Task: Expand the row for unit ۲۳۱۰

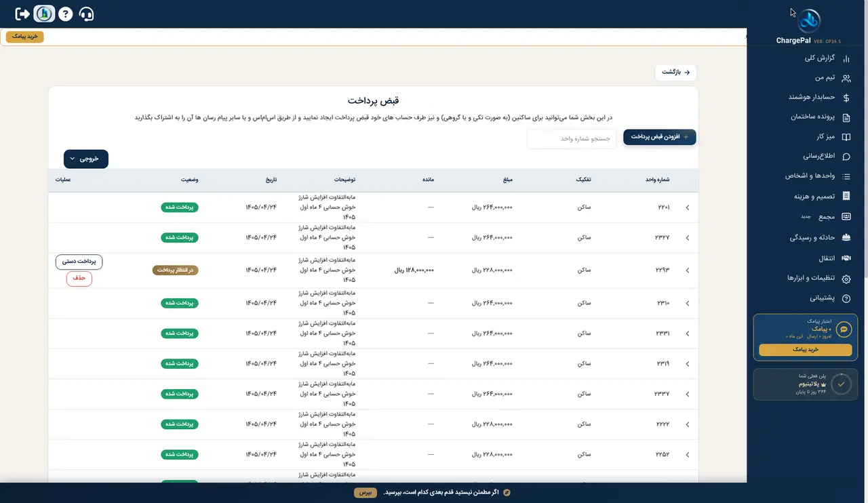Action: click(x=687, y=303)
